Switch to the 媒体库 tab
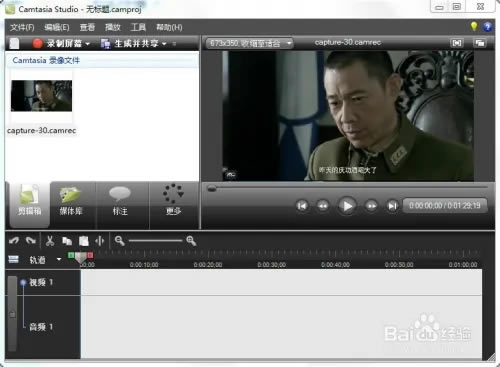 tap(71, 204)
